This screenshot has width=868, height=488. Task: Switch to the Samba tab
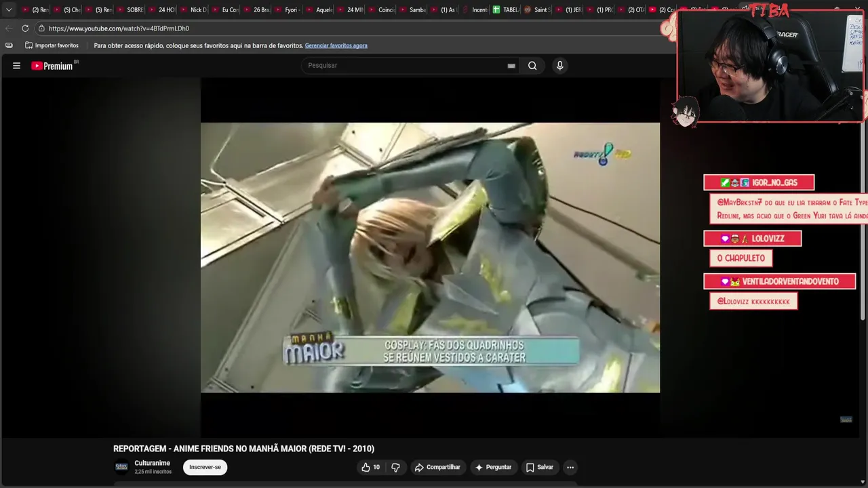tap(412, 9)
